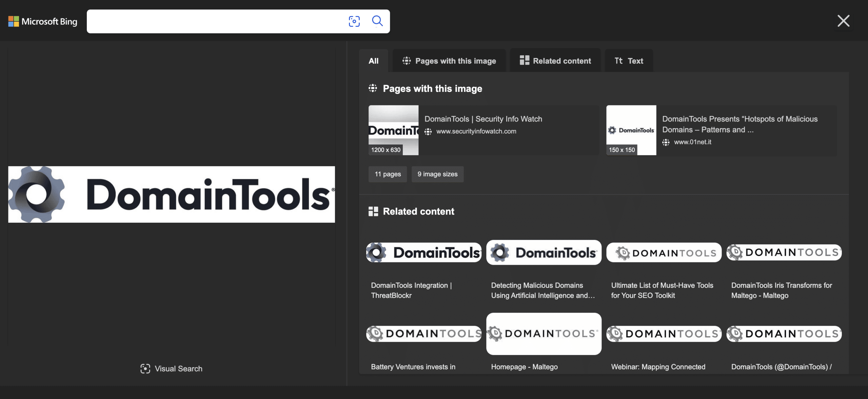The height and width of the screenshot is (399, 868).
Task: Click the magnifying glass search icon
Action: [x=377, y=21]
